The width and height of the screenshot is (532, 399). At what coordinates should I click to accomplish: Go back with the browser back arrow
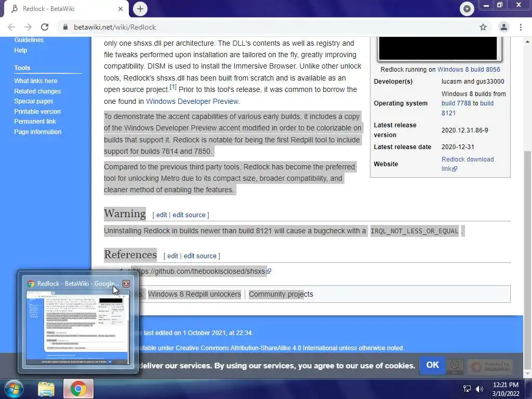click(x=11, y=27)
